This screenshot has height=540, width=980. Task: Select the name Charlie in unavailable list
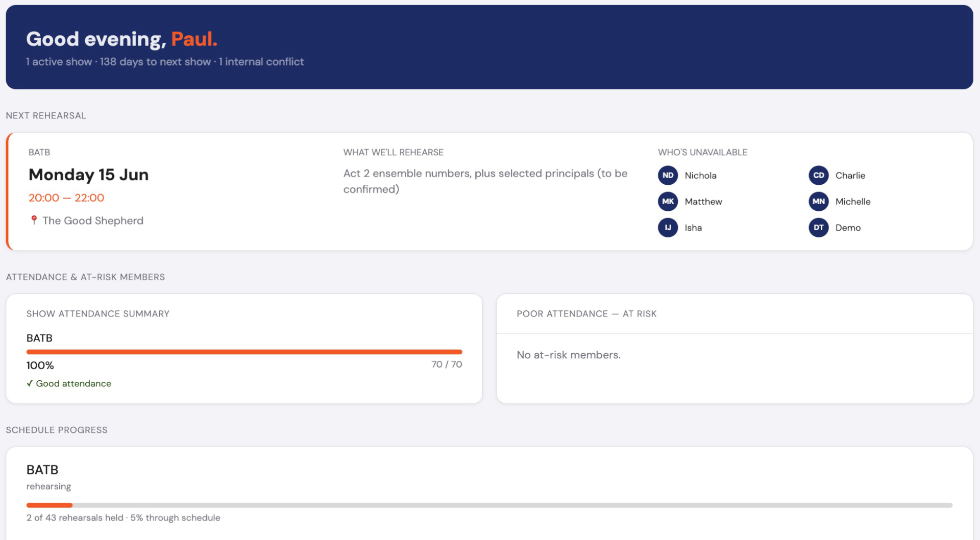point(850,176)
